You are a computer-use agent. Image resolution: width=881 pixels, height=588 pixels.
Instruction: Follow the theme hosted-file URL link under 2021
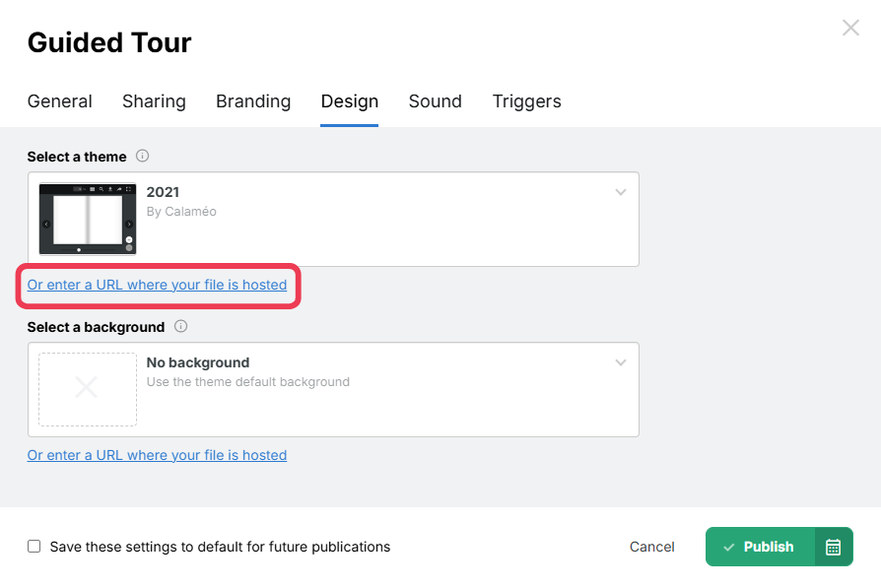[x=158, y=285]
